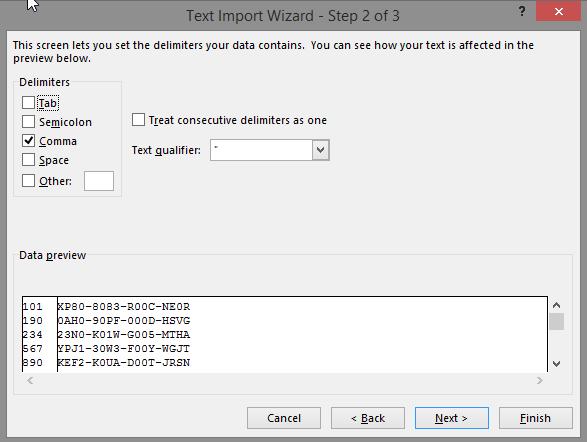Click the preview vertical scroll up arrow
Image resolution: width=587 pixels, height=442 pixels.
pyautogui.click(x=556, y=305)
